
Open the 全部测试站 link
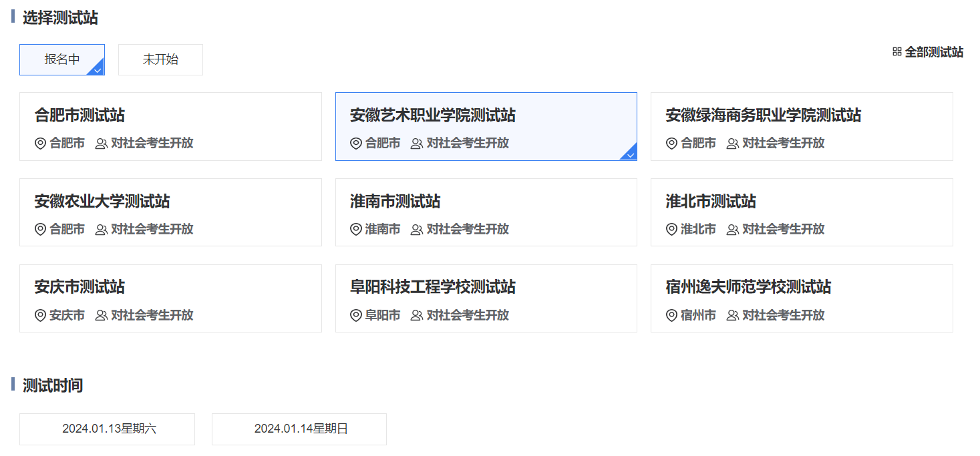(x=933, y=52)
